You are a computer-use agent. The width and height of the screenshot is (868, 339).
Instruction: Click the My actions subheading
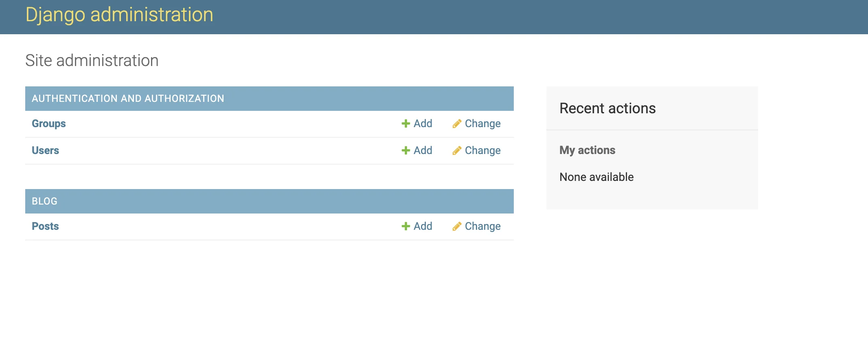point(587,150)
